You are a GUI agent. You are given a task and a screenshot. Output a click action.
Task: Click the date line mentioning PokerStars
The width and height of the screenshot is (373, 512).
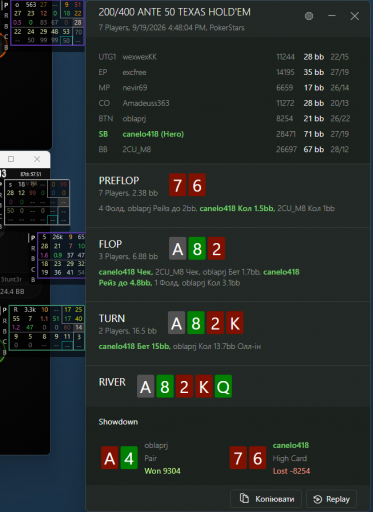tap(171, 28)
